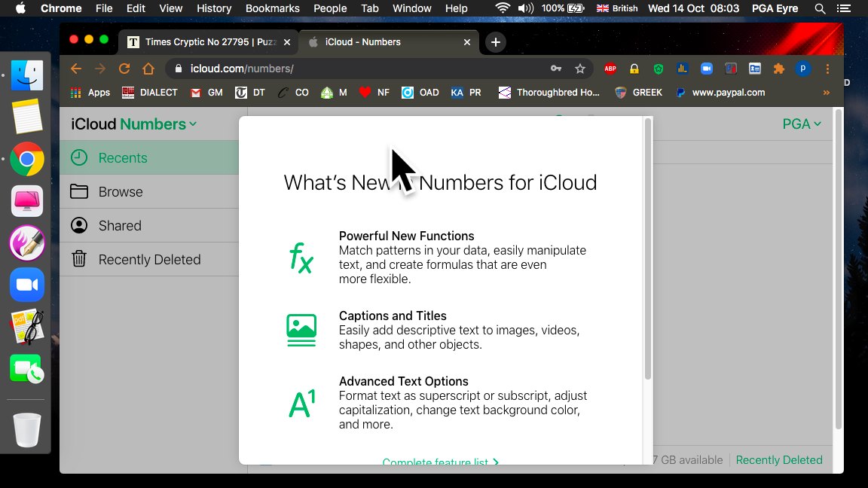Image resolution: width=868 pixels, height=488 pixels.
Task: Open www.paypal.com bookmark
Action: click(x=720, y=93)
